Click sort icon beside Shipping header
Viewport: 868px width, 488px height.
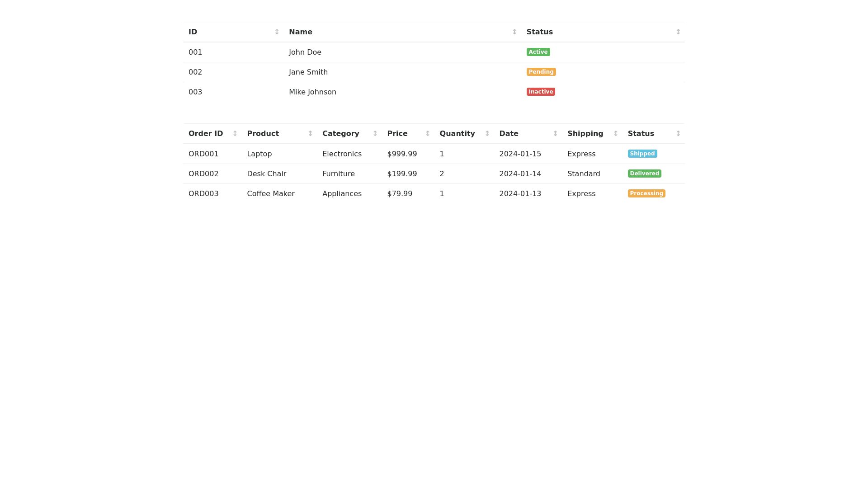pyautogui.click(x=615, y=133)
